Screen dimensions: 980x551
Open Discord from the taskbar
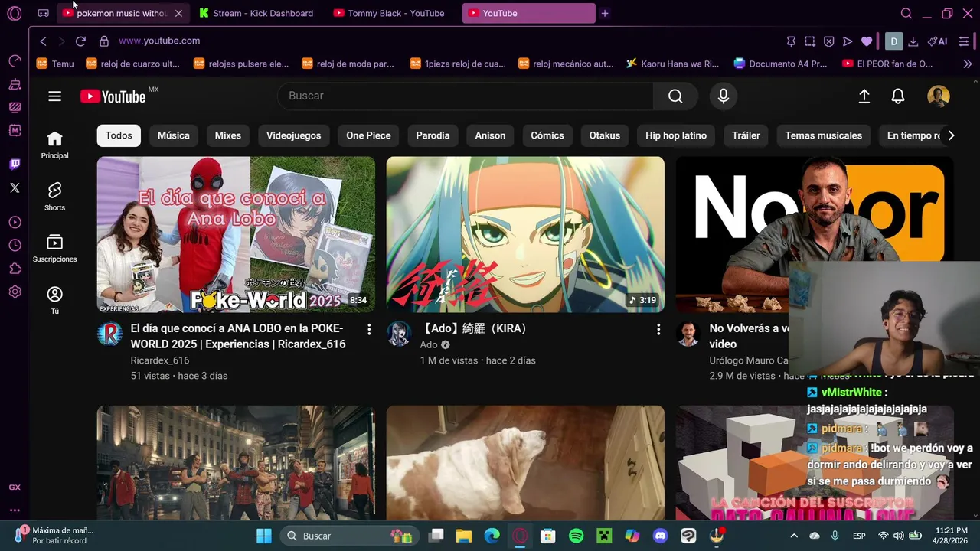pyautogui.click(x=660, y=536)
